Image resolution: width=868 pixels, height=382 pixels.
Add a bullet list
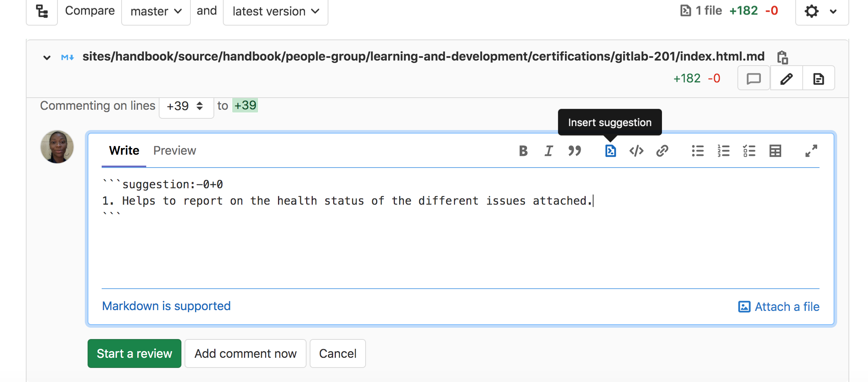click(698, 151)
